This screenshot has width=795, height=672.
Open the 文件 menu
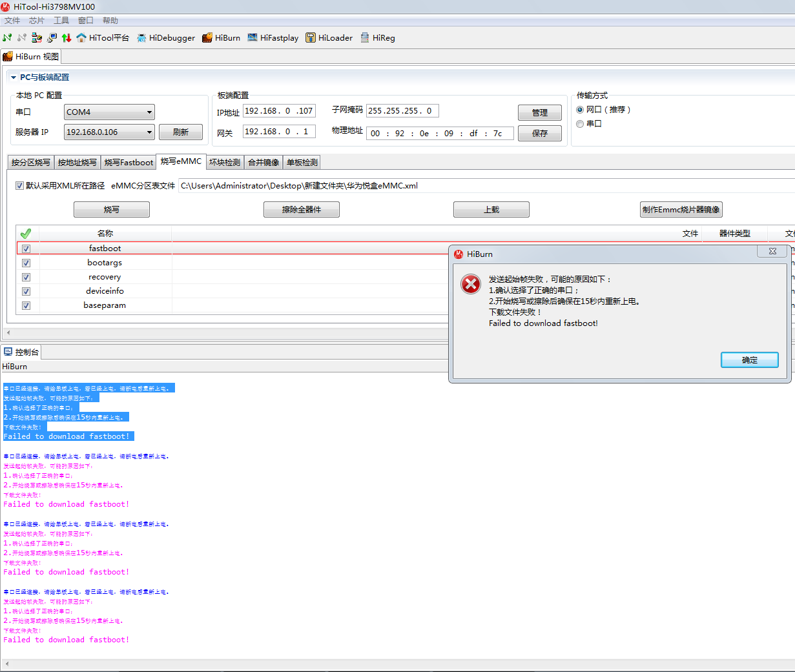12,21
